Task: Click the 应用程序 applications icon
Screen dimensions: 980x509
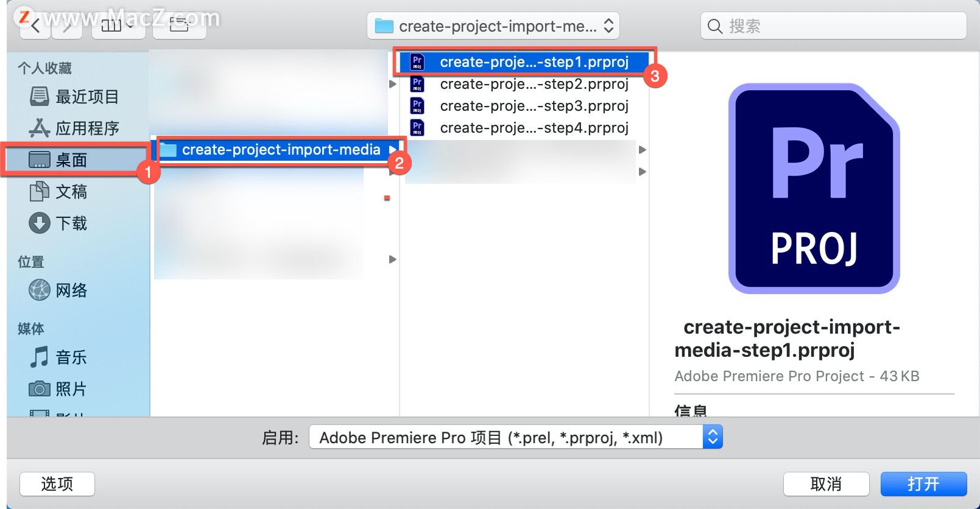Action: (x=40, y=128)
